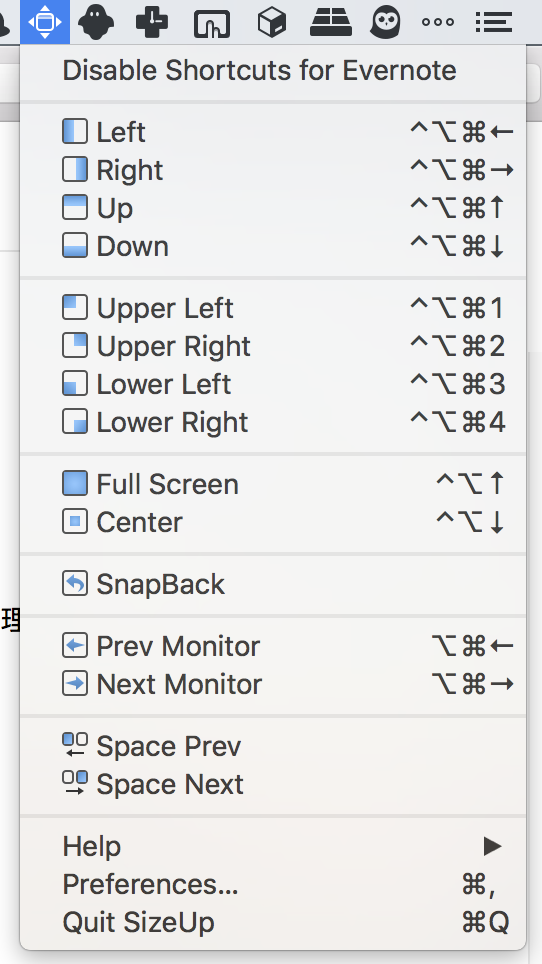The width and height of the screenshot is (542, 964).
Task: Select Lower Left quadrant option
Action: (x=273, y=384)
